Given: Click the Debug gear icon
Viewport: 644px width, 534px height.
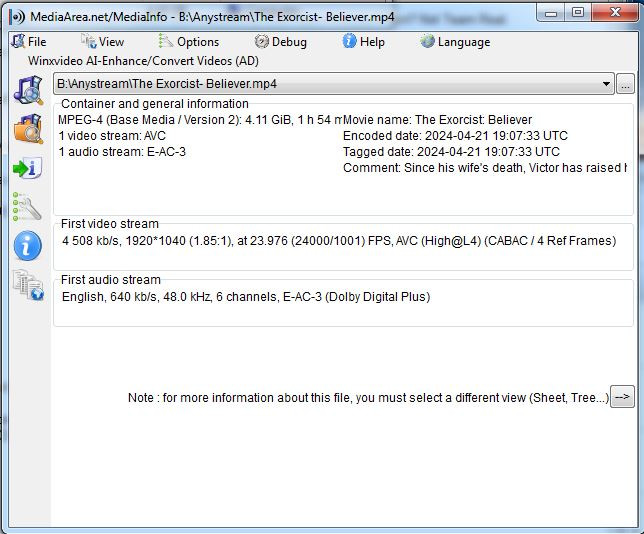Looking at the screenshot, I should [x=262, y=41].
